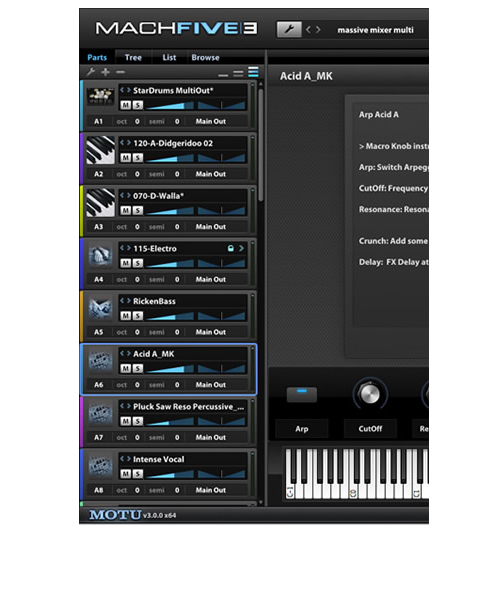Solo the 070-D-Walla part
Image resolution: width=500 pixels, height=600 pixels.
(x=138, y=210)
